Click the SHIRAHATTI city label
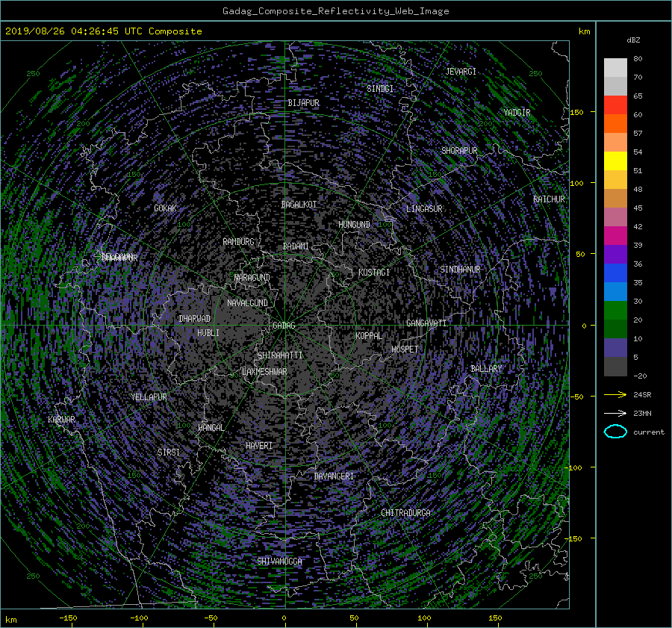The height and width of the screenshot is (628, 672). coord(280,355)
